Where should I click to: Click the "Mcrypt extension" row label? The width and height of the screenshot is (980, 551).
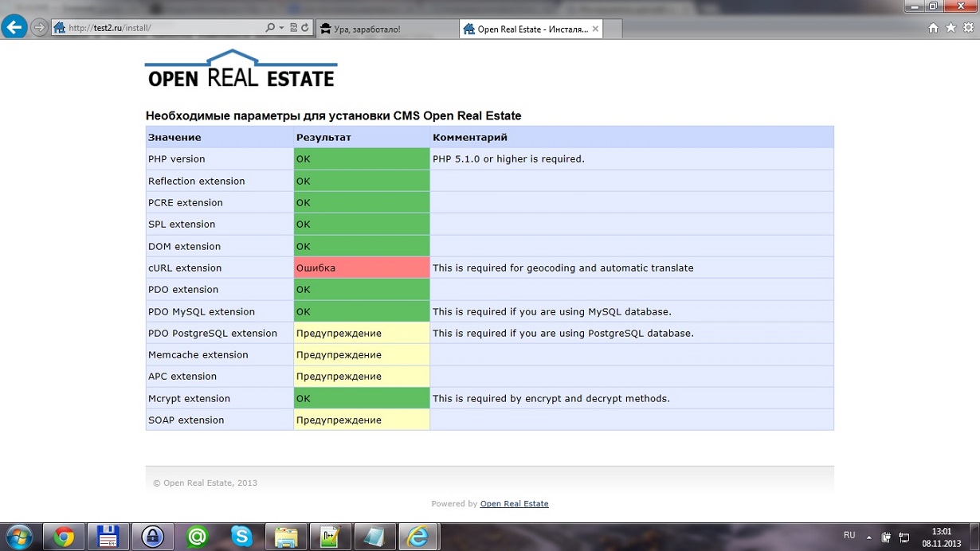pos(189,399)
